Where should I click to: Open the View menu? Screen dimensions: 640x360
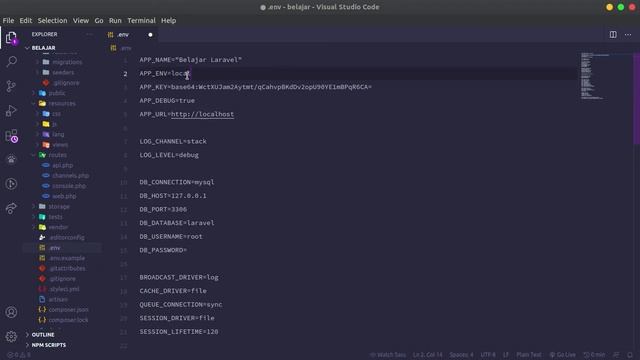click(x=81, y=20)
